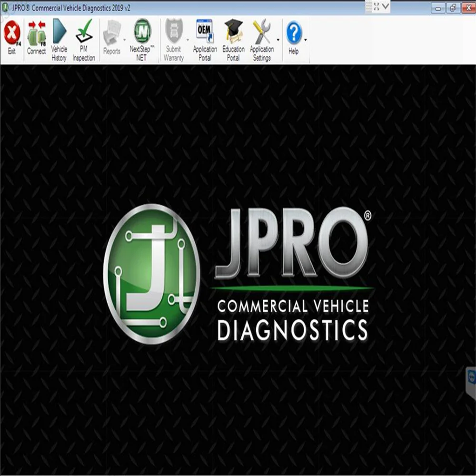Click the grid dots icon in title bar

click(368, 6)
